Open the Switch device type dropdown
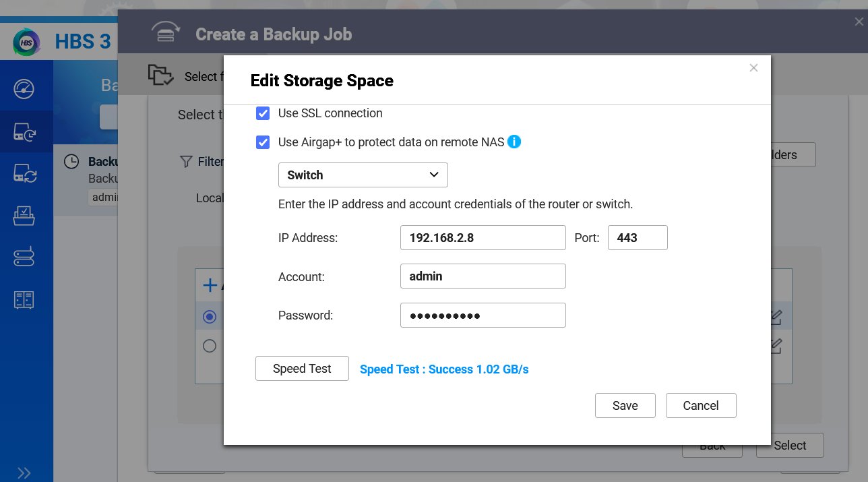The image size is (868, 482). click(x=363, y=175)
